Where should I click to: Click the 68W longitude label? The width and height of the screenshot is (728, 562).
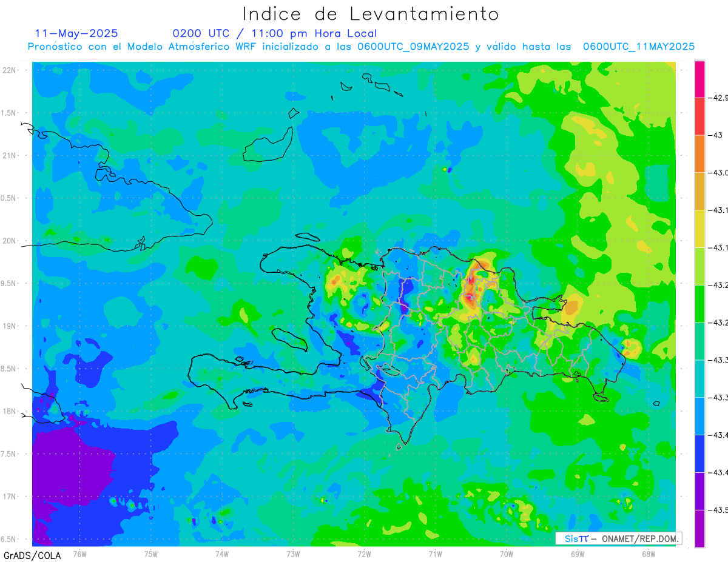point(649,554)
